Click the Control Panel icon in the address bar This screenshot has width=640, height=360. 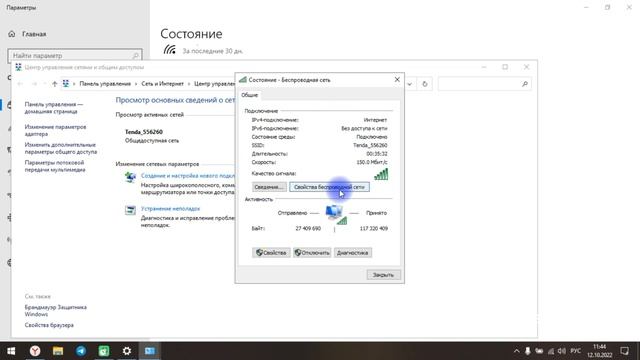point(66,84)
